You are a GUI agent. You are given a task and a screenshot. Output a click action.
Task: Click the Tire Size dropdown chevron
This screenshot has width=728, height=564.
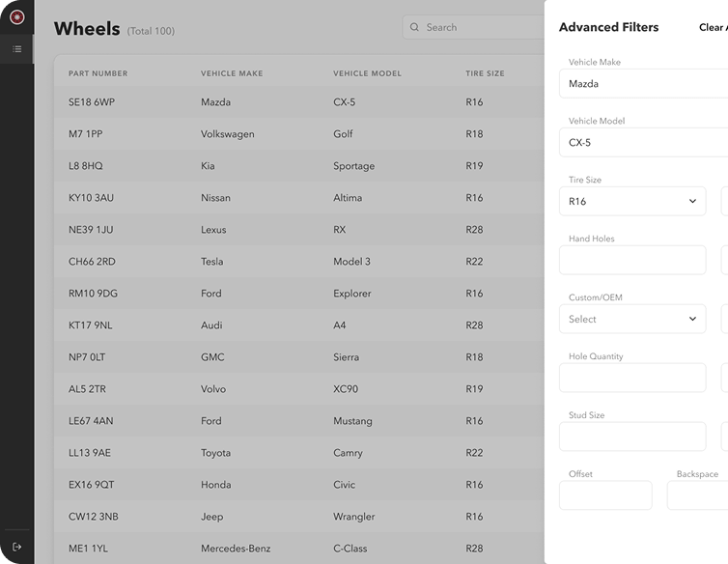[x=692, y=201]
